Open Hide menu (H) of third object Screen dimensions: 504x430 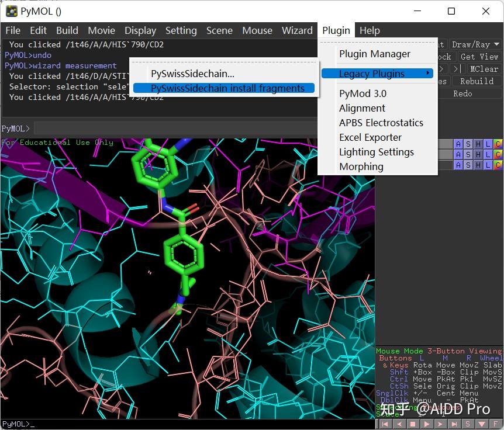[478, 165]
